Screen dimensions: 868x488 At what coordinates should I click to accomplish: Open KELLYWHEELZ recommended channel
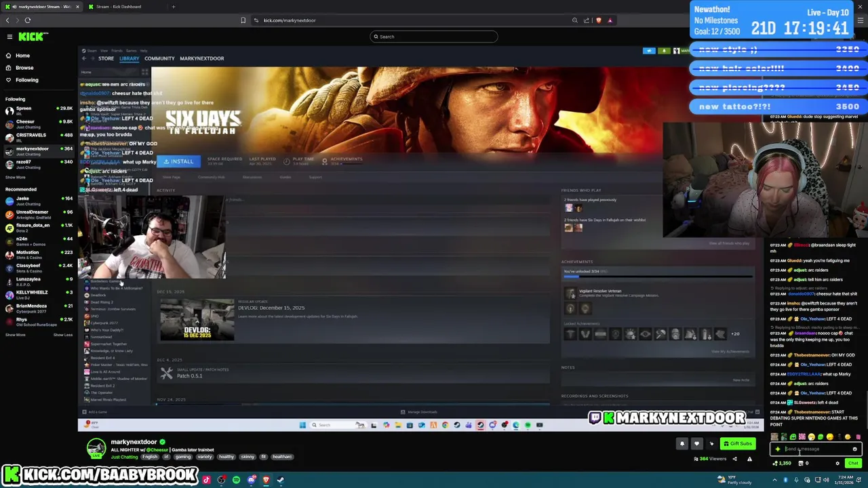(x=39, y=295)
